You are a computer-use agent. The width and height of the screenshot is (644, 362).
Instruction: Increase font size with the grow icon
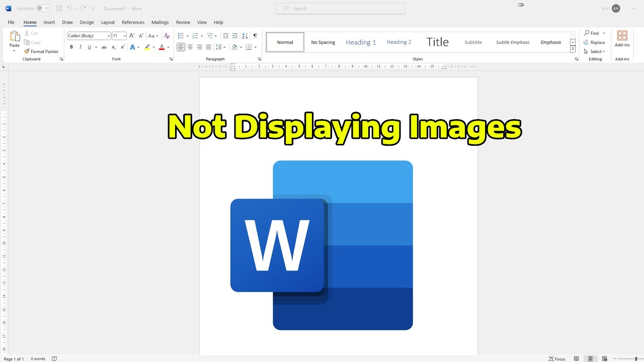(132, 36)
